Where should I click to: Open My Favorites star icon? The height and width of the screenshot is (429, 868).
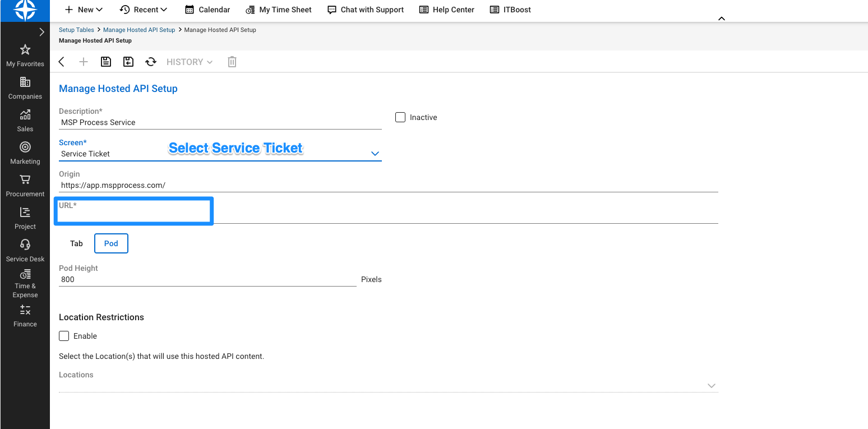[x=25, y=50]
